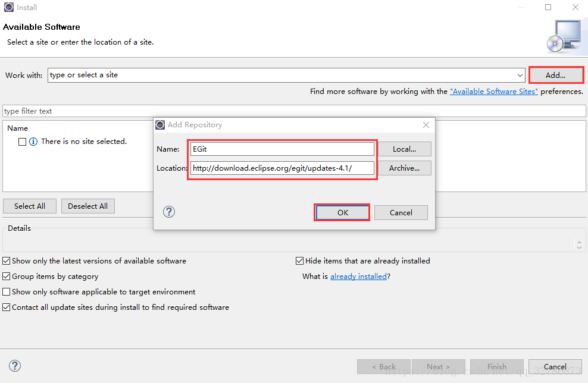Click the help icon in the Install window
This screenshot has height=383, width=588.
[15, 366]
